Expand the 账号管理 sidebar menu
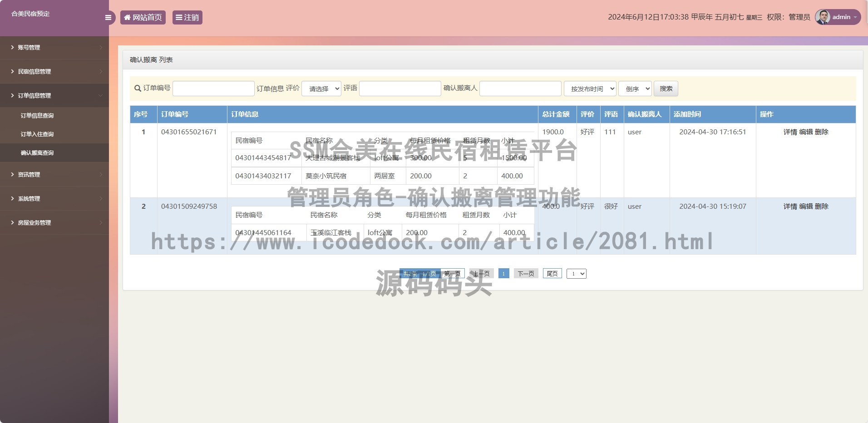Image resolution: width=868 pixels, height=423 pixels. click(x=54, y=47)
